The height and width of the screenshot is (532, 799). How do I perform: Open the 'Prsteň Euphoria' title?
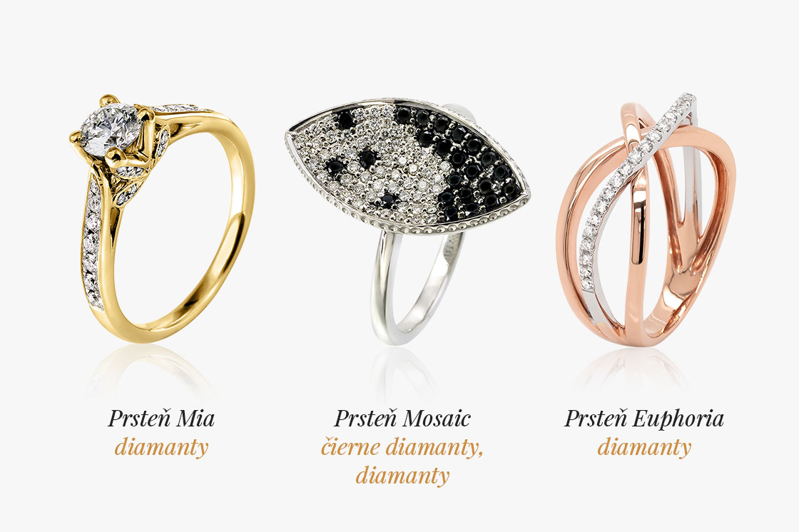coord(644,419)
